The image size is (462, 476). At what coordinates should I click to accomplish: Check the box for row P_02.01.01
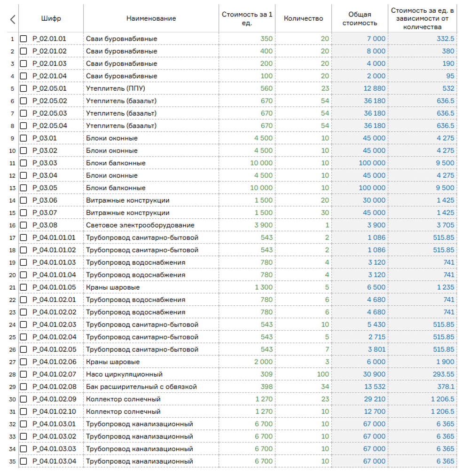tap(24, 39)
